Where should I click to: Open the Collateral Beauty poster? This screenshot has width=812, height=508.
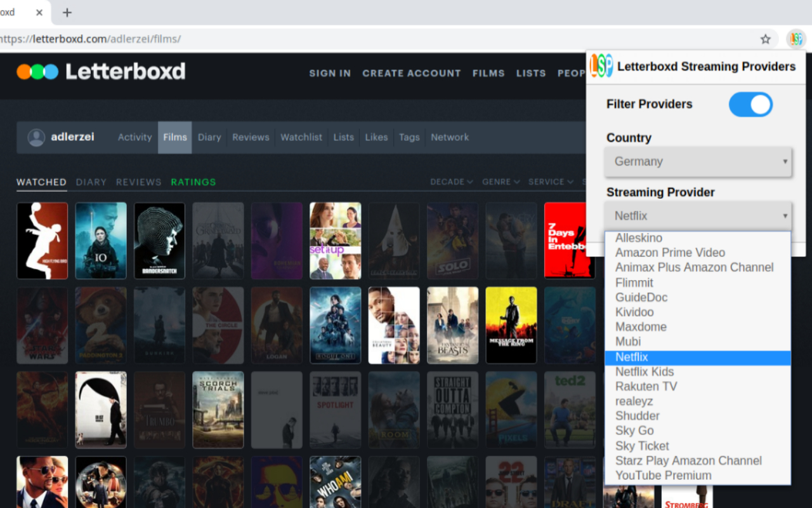394,325
